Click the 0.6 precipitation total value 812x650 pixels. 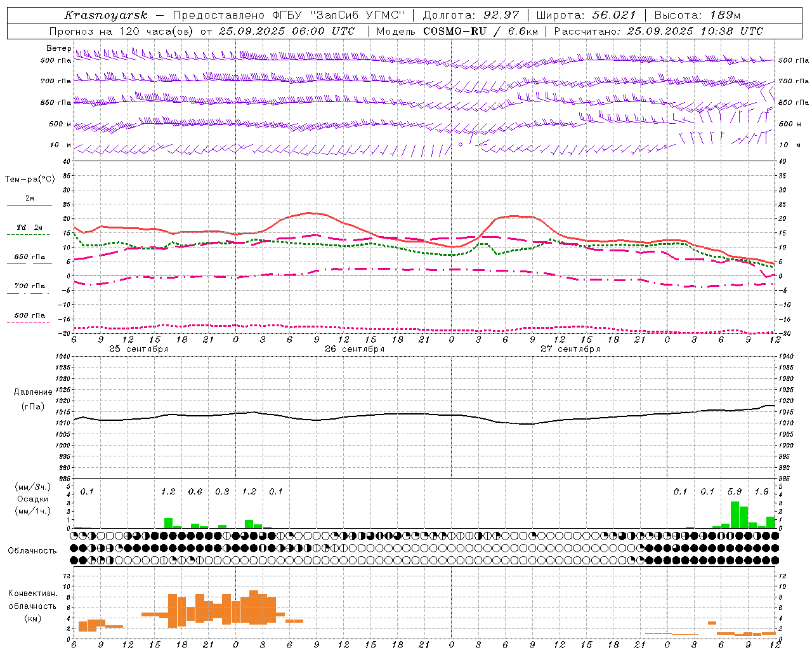(195, 491)
